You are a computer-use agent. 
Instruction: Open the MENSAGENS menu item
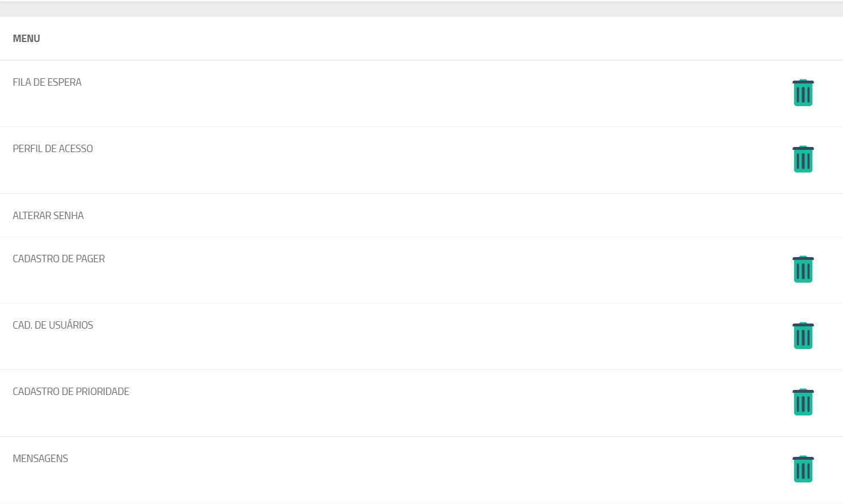click(x=40, y=459)
